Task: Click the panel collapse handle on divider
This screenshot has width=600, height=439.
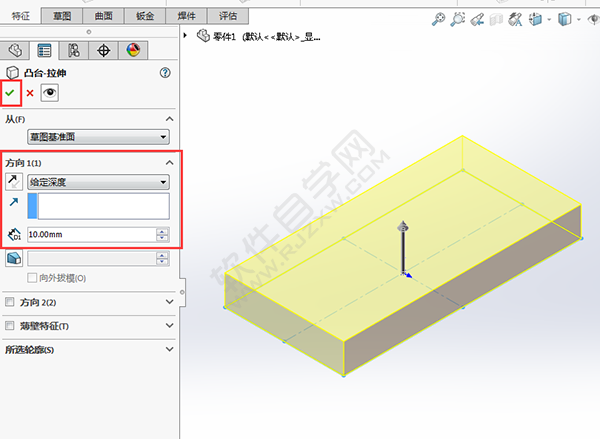Action: (x=183, y=292)
